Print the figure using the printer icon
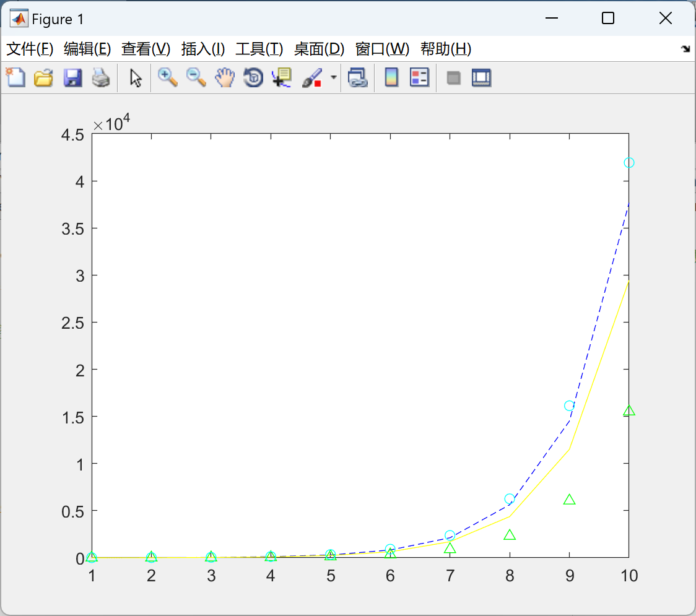The height and width of the screenshot is (616, 696). pyautogui.click(x=101, y=77)
